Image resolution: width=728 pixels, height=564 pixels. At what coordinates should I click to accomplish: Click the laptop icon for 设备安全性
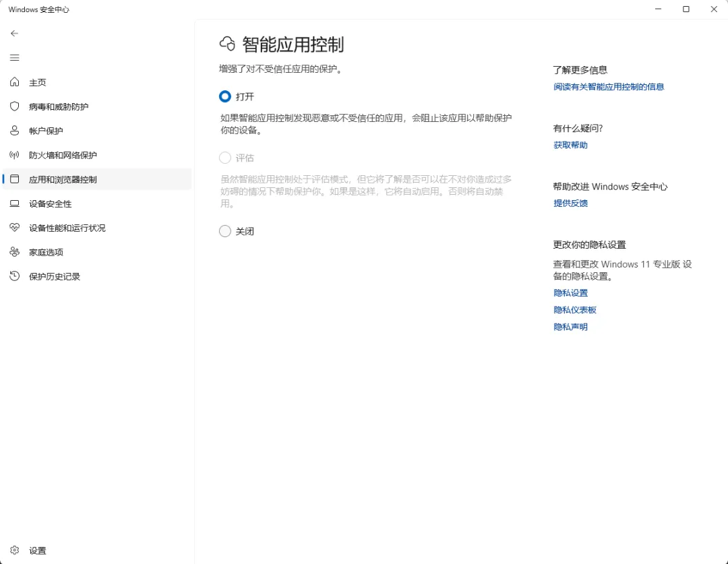(14, 203)
